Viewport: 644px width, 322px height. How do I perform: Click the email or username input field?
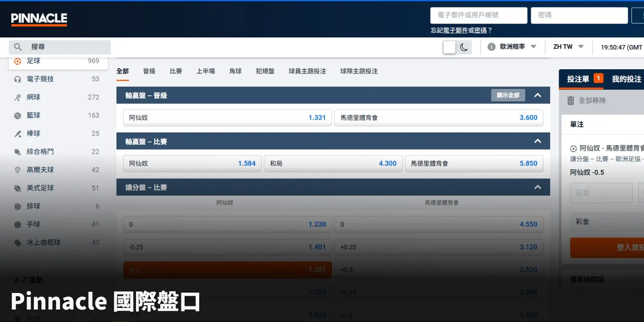[x=479, y=15]
